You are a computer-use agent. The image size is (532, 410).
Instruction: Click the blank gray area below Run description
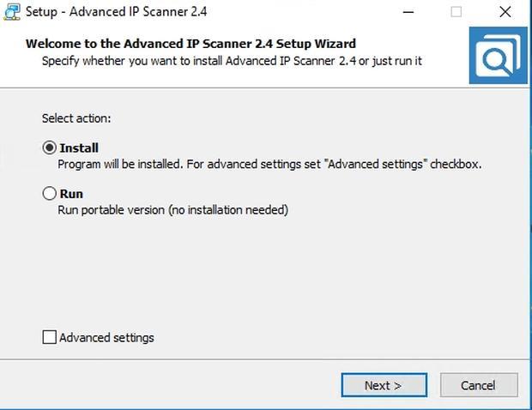264,271
